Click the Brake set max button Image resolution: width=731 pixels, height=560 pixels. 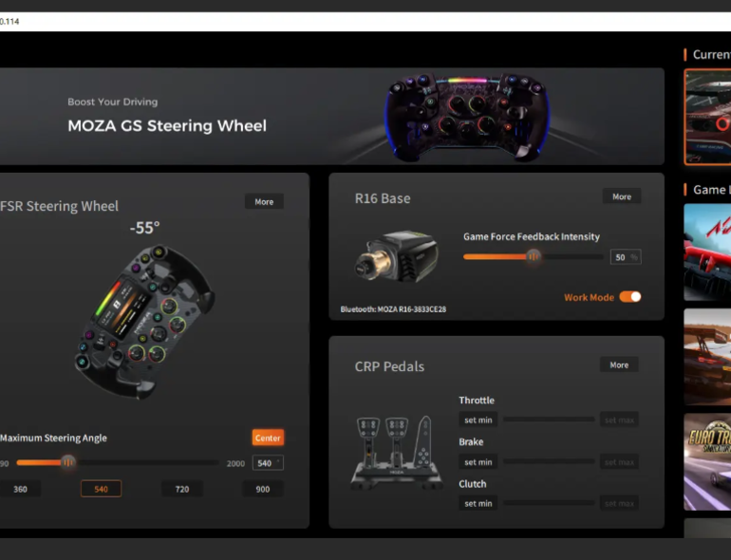tap(619, 461)
